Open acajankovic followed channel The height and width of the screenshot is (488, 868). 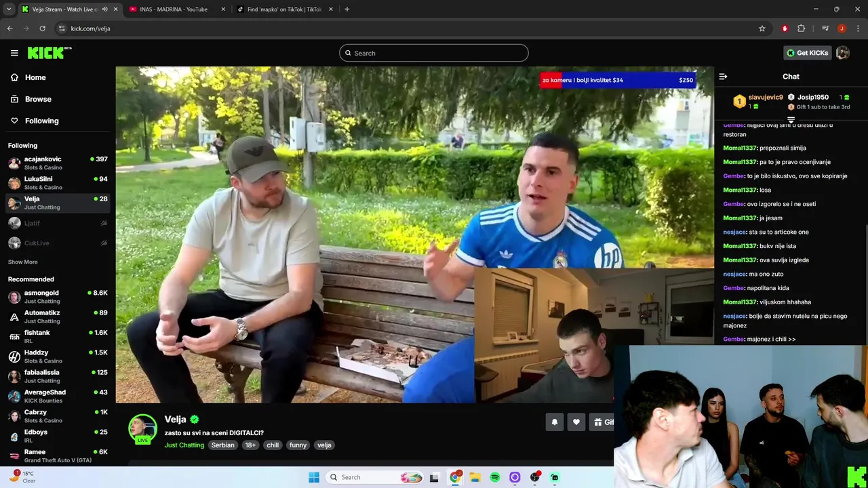pos(58,163)
